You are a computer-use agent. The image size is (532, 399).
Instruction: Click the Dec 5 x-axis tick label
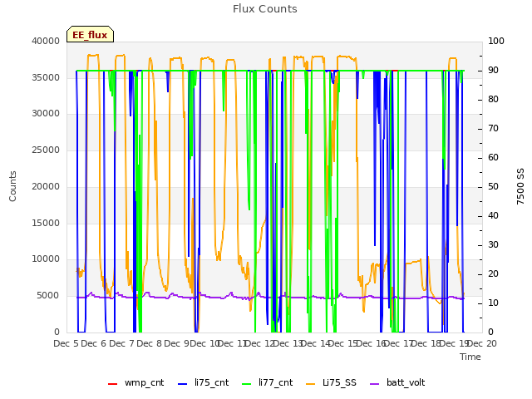pos(66,343)
